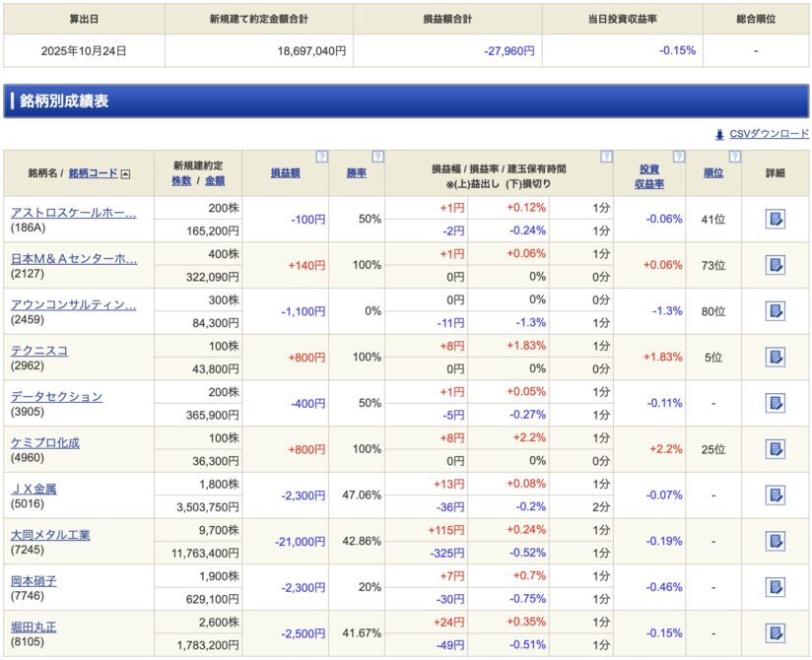Click the CSV download arrow icon

click(x=719, y=134)
